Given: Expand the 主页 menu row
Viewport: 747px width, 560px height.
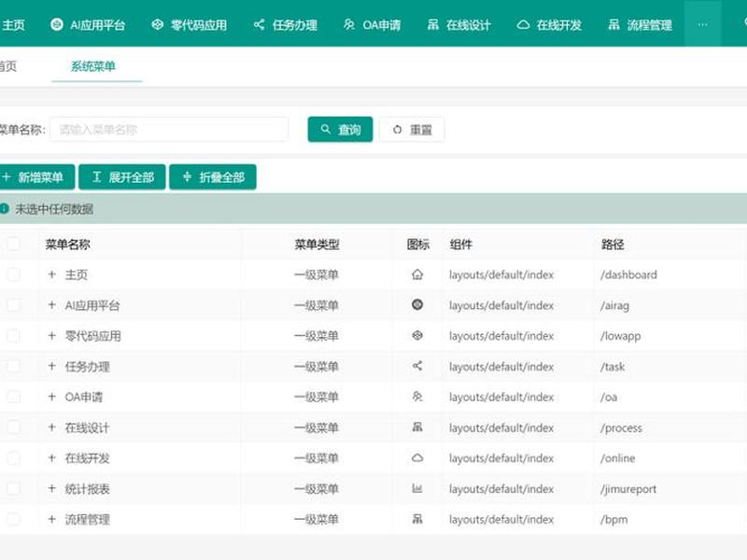Looking at the screenshot, I should click(52, 274).
